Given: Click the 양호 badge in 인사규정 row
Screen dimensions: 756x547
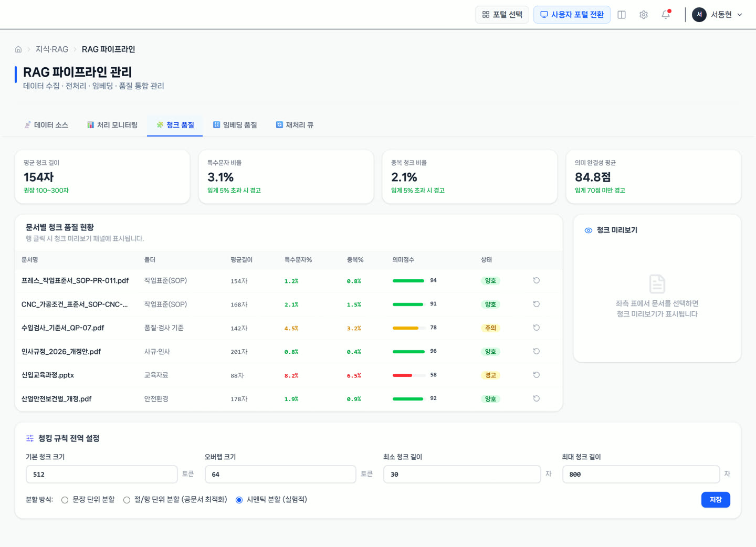Looking at the screenshot, I should (490, 352).
